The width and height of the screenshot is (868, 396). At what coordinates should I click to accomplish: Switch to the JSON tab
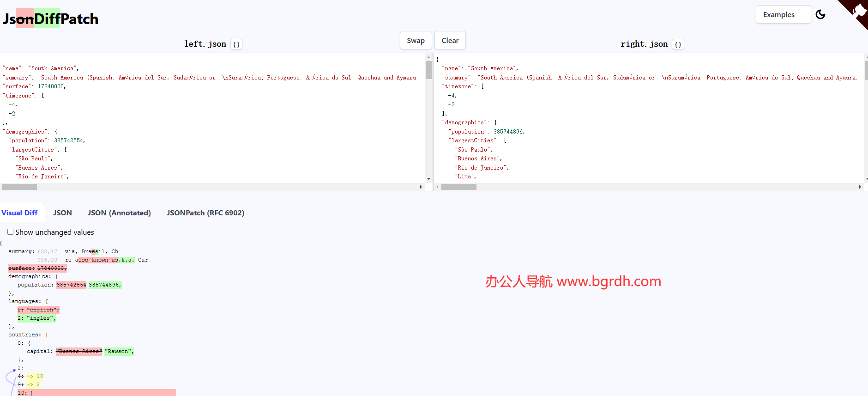[62, 213]
